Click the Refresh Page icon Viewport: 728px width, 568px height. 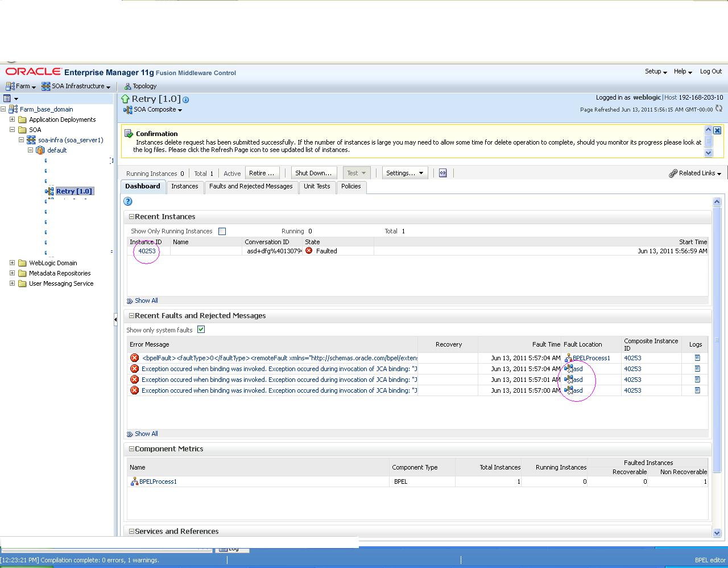(718, 109)
